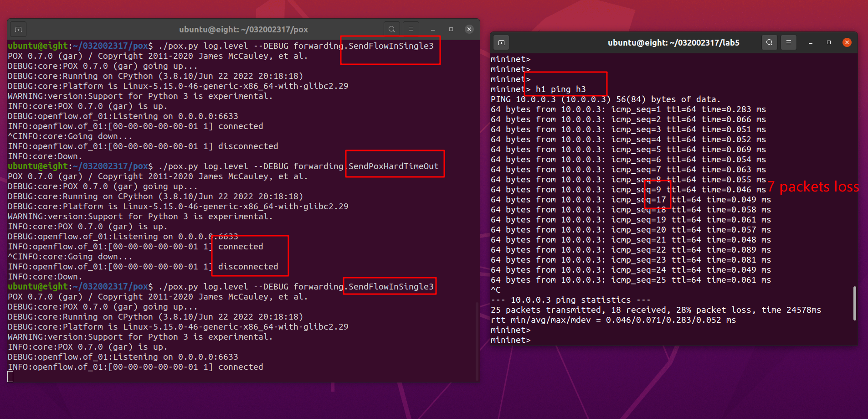The image size is (868, 419).
Task: Click the command line containing 'SendPoxHardTimeOut'
Action: [223, 166]
